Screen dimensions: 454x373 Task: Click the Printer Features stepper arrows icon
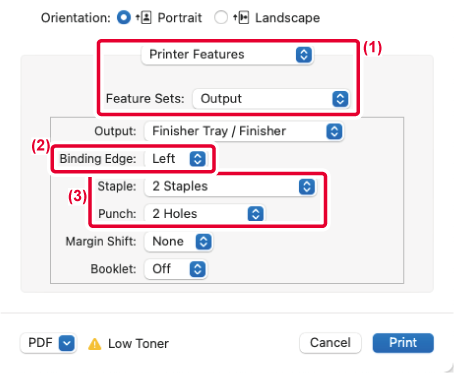point(304,55)
